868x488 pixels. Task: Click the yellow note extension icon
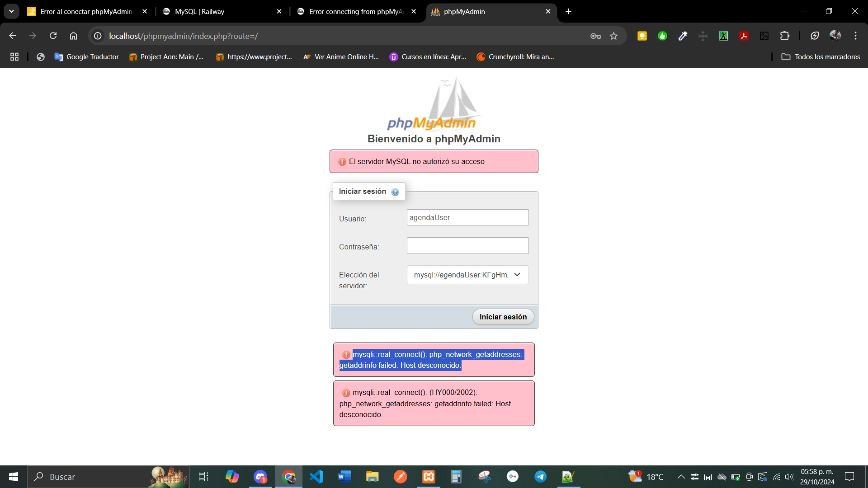(x=642, y=36)
